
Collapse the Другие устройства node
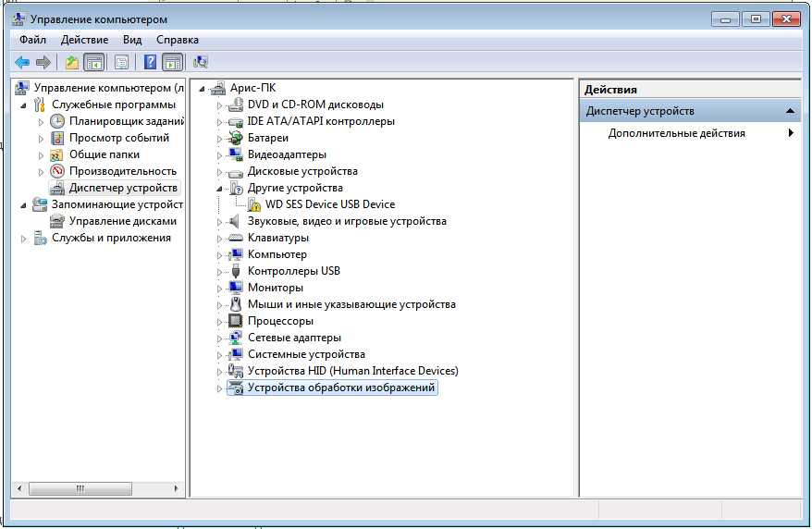coord(219,189)
